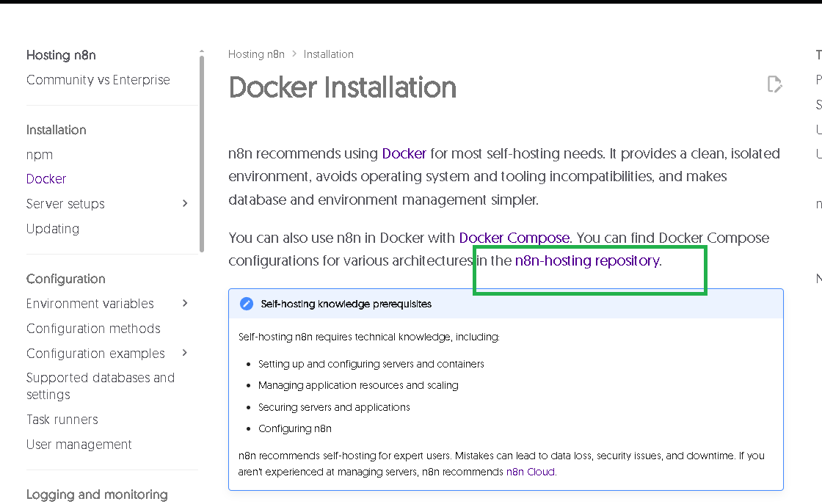The height and width of the screenshot is (504, 822).
Task: Click the breadcrumb chevron after Hosting n8n
Action: click(294, 54)
